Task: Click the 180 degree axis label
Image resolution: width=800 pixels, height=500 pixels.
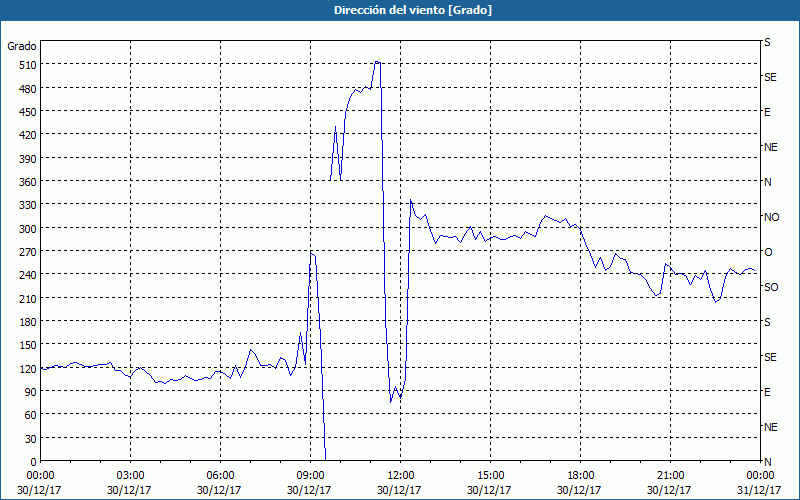Action: click(x=27, y=322)
